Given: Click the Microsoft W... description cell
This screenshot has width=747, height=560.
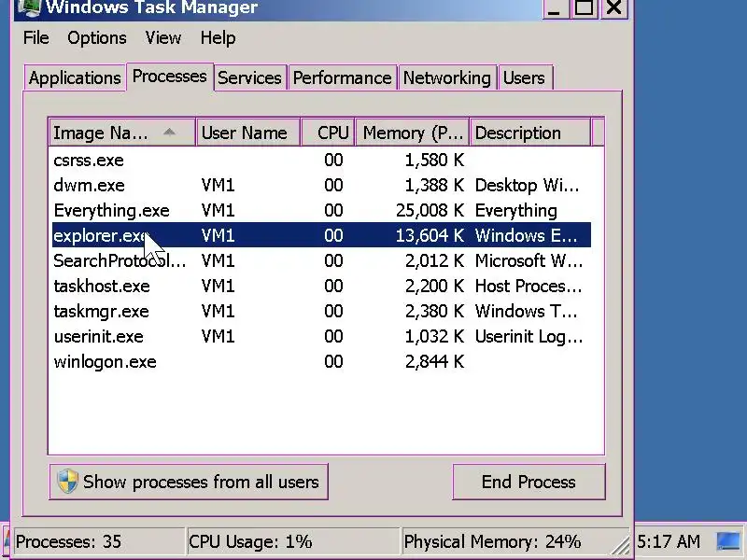Looking at the screenshot, I should coord(529,260).
